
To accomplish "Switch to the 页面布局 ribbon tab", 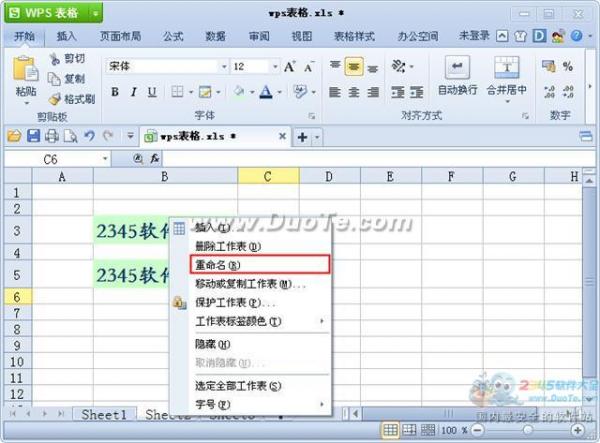I will pyautogui.click(x=121, y=36).
